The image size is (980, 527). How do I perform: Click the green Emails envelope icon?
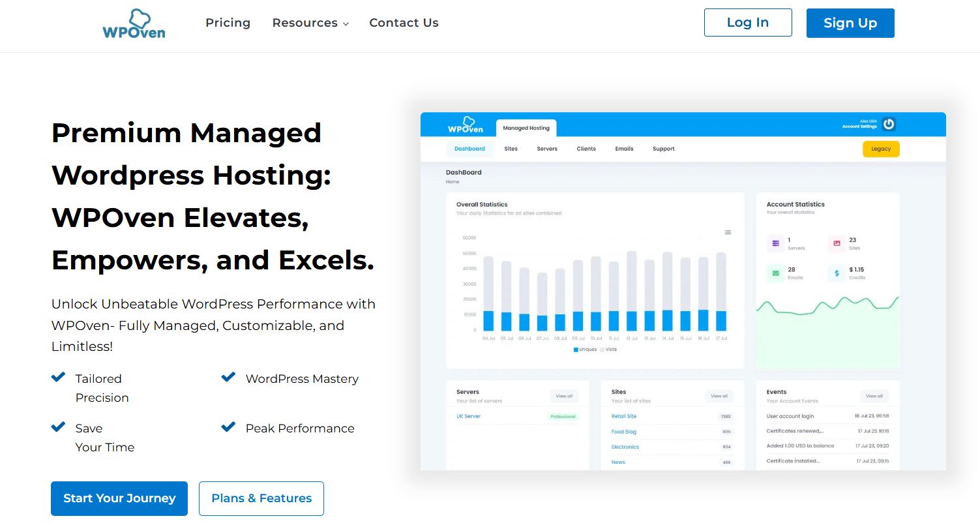[775, 273]
